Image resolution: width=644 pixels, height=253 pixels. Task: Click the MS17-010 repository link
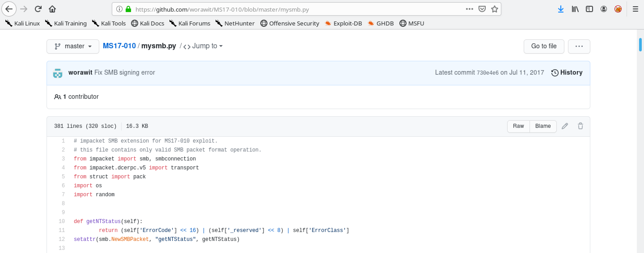coord(119,46)
